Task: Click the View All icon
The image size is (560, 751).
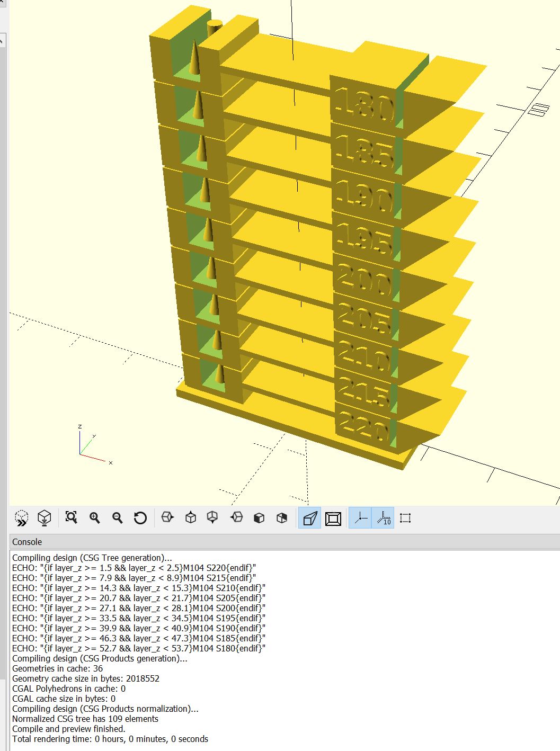Action: coord(71,517)
